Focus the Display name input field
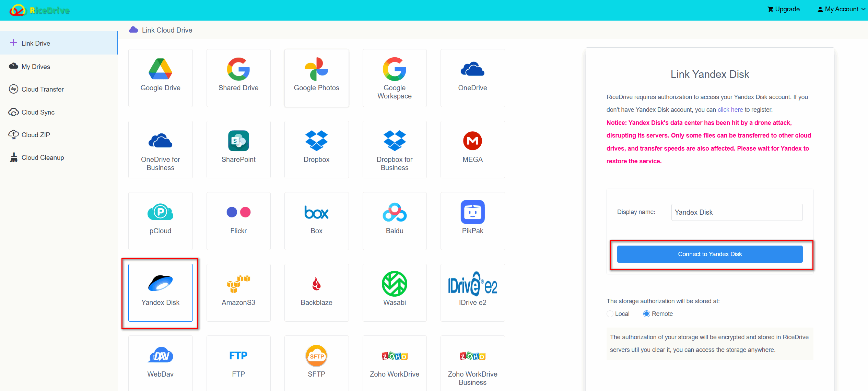The height and width of the screenshot is (391, 868). (737, 212)
